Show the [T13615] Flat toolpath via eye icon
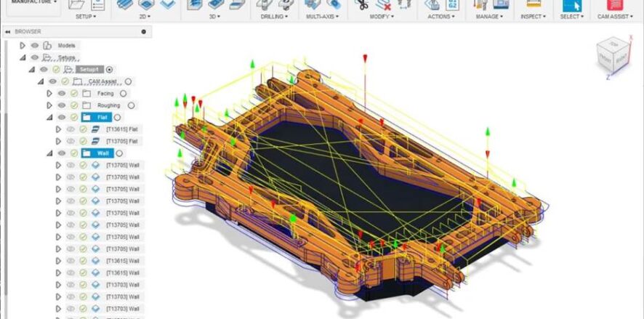The width and height of the screenshot is (644, 319). pos(71,129)
